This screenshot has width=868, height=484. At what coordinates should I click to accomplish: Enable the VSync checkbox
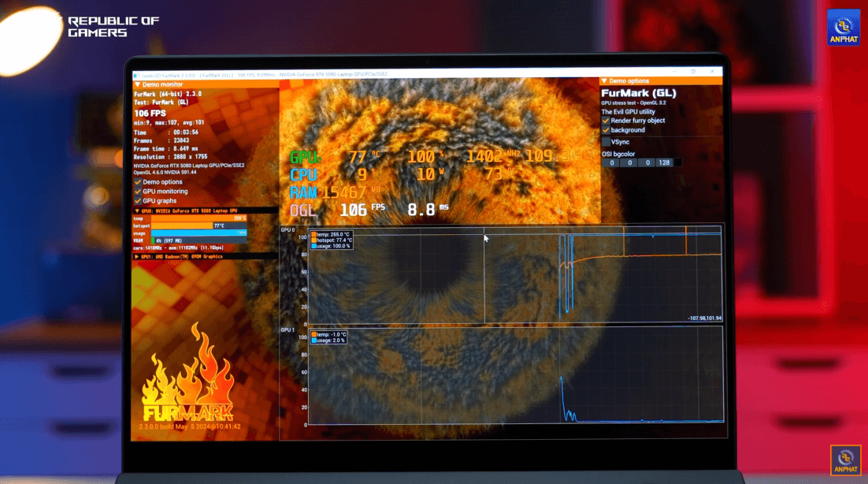click(x=606, y=141)
